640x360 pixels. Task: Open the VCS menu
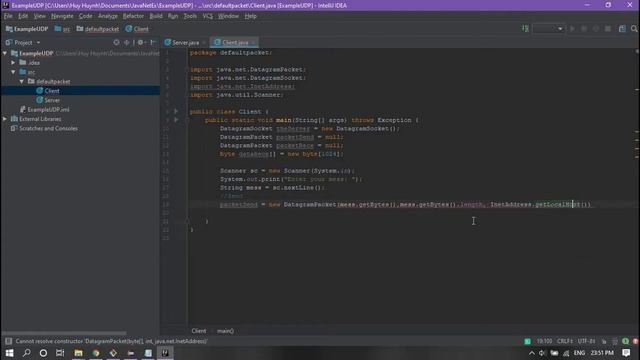point(207,16)
